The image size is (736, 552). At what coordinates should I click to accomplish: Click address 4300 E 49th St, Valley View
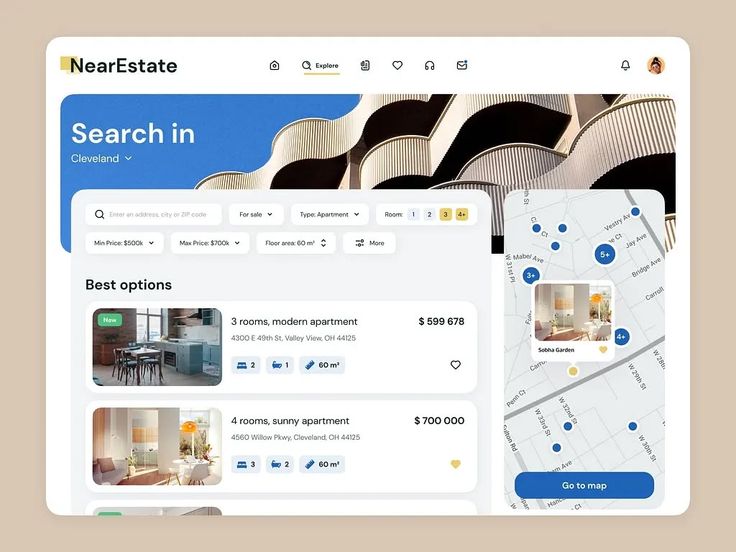(x=293, y=338)
